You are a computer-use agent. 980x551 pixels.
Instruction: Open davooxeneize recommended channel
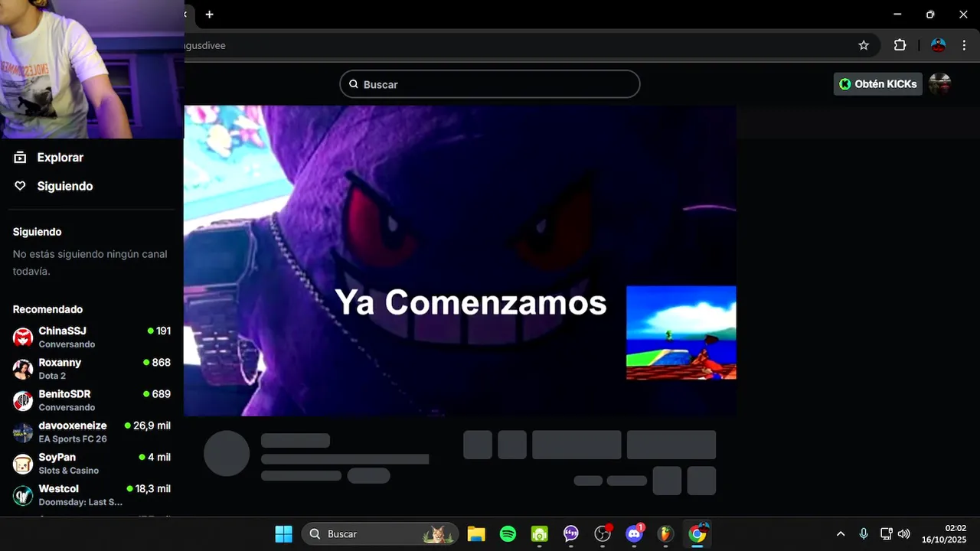[x=92, y=432]
